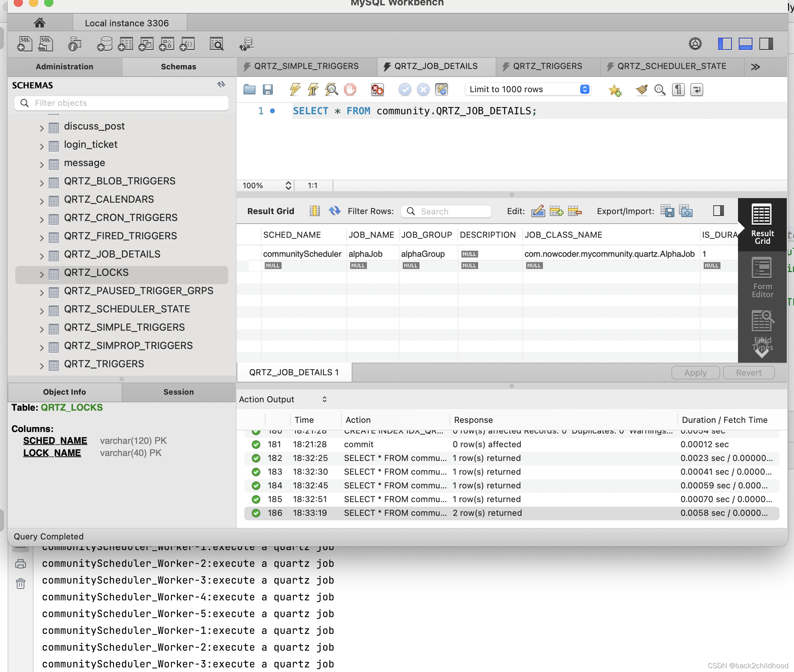Add query to favorites star icon
The image size is (794, 672).
615,90
